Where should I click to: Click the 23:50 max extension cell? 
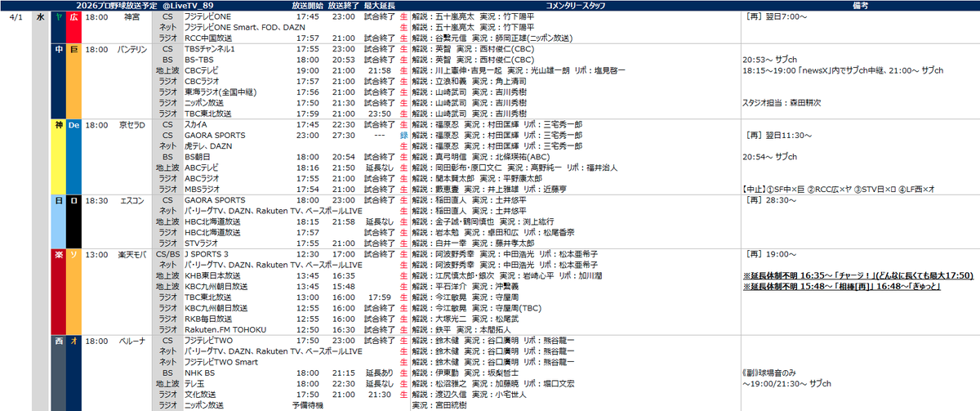[x=381, y=113]
